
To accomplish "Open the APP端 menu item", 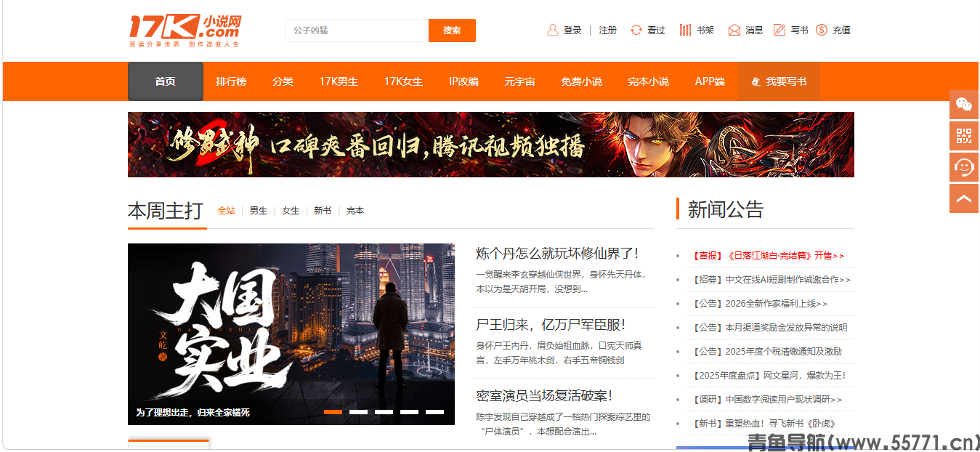I will (710, 81).
